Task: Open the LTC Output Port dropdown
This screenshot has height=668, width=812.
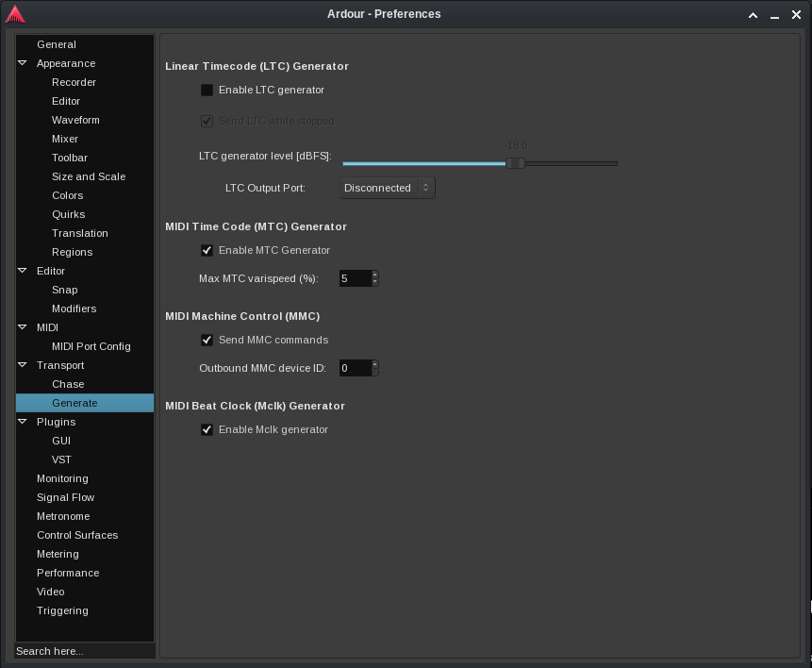Action: (387, 188)
